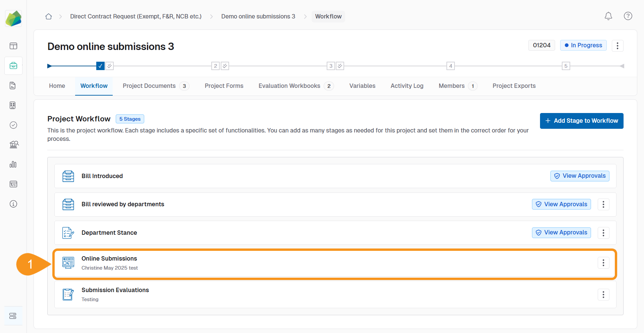Open the checkmark circle sidebar icon
This screenshot has width=644, height=333.
pyautogui.click(x=13, y=125)
